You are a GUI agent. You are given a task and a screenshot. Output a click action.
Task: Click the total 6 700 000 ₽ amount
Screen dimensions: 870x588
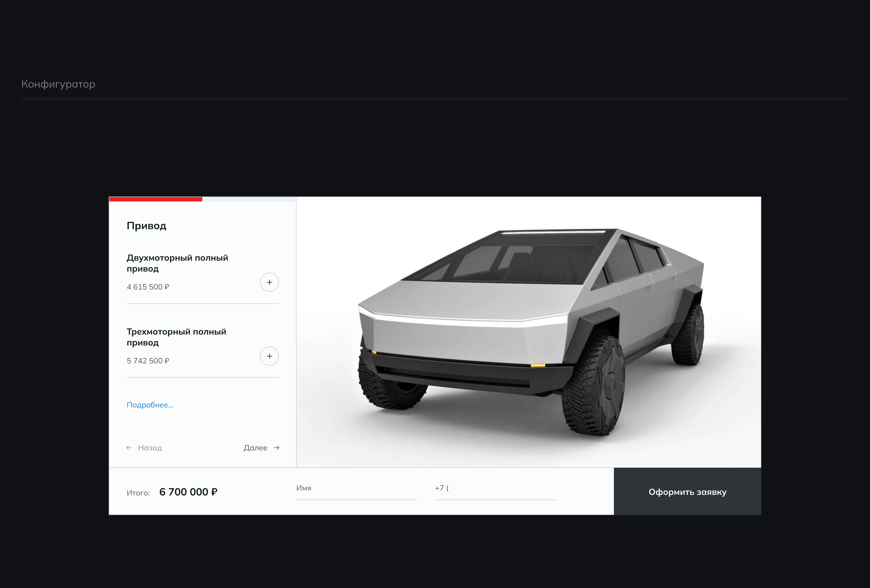(x=188, y=492)
